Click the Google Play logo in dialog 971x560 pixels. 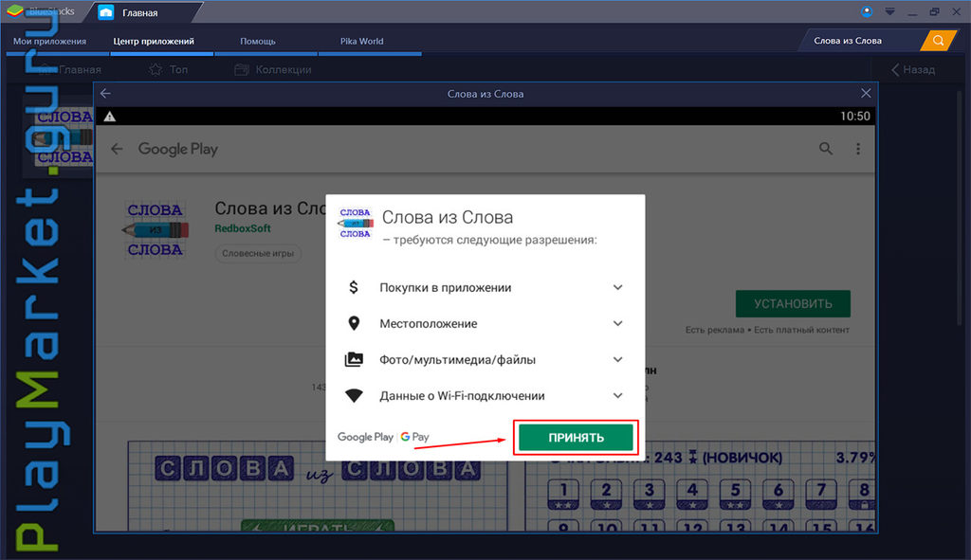[x=365, y=437]
